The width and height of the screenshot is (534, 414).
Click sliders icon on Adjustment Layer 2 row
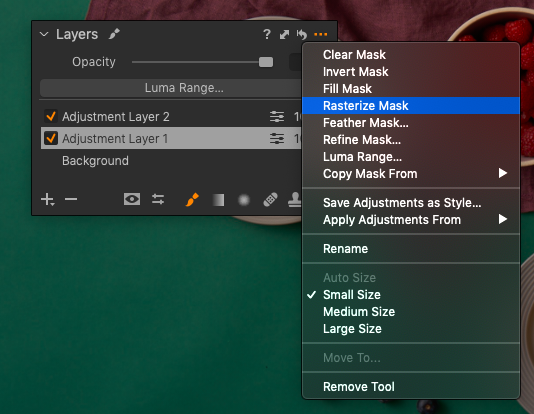pyautogui.click(x=277, y=116)
